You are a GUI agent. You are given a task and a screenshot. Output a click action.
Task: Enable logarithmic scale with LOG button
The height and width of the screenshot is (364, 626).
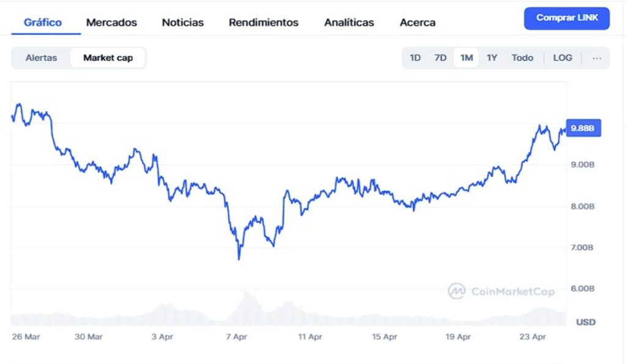[562, 57]
